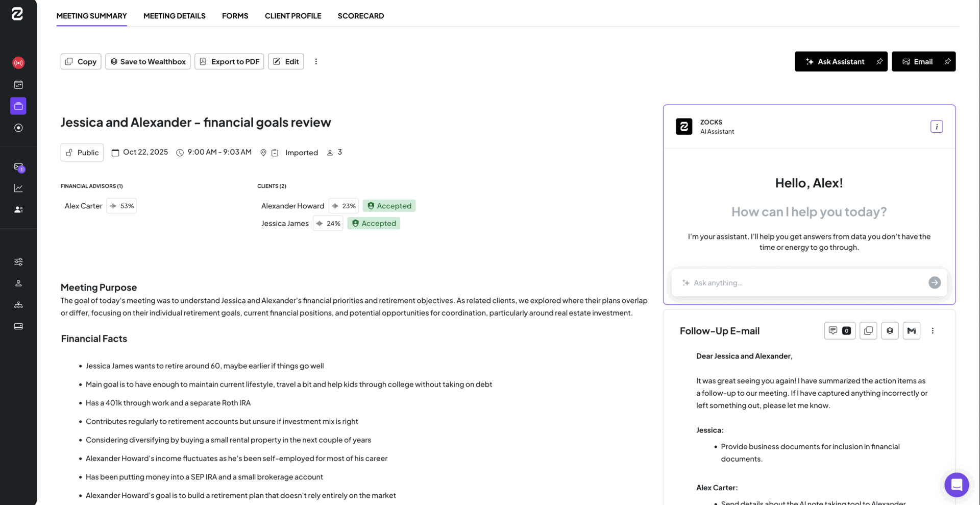
Task: Change meeting visibility from Public
Action: (x=82, y=152)
